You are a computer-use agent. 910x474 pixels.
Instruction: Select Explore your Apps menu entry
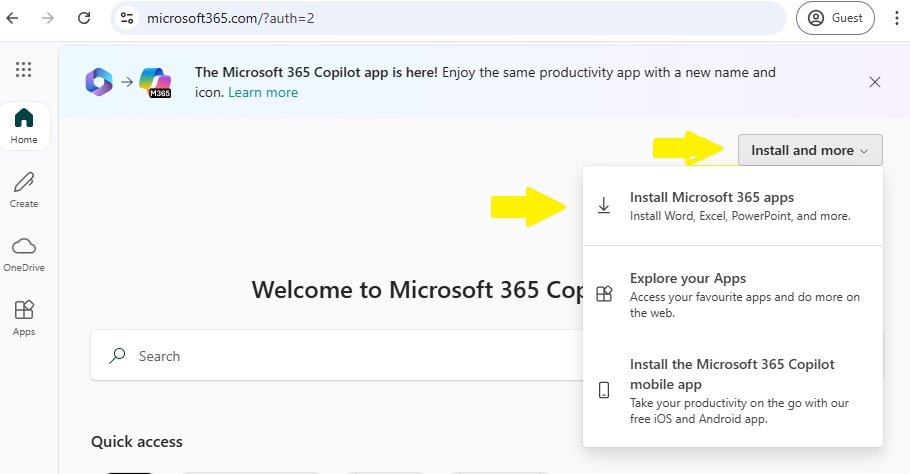click(x=733, y=294)
